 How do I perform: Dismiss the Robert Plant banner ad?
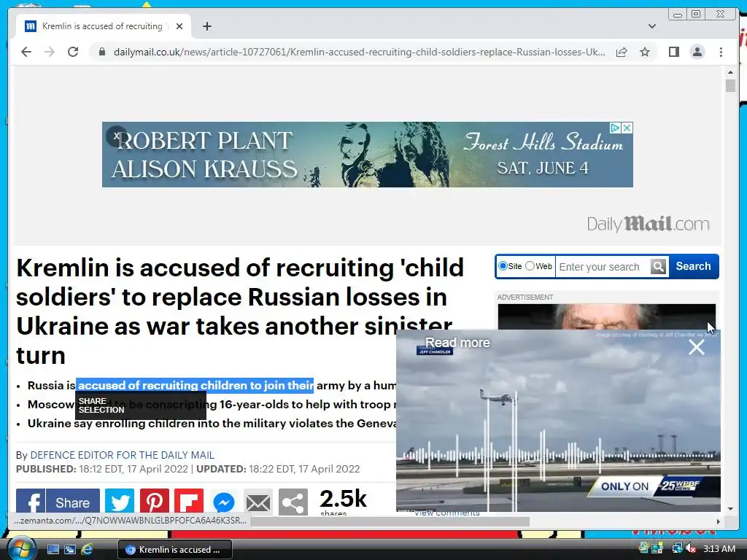pyautogui.click(x=117, y=136)
